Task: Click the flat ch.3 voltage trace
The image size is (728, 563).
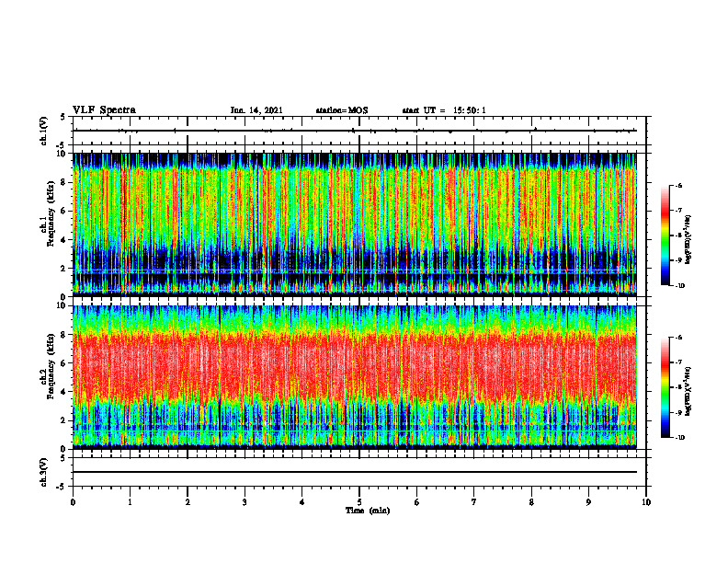Action: 354,472
